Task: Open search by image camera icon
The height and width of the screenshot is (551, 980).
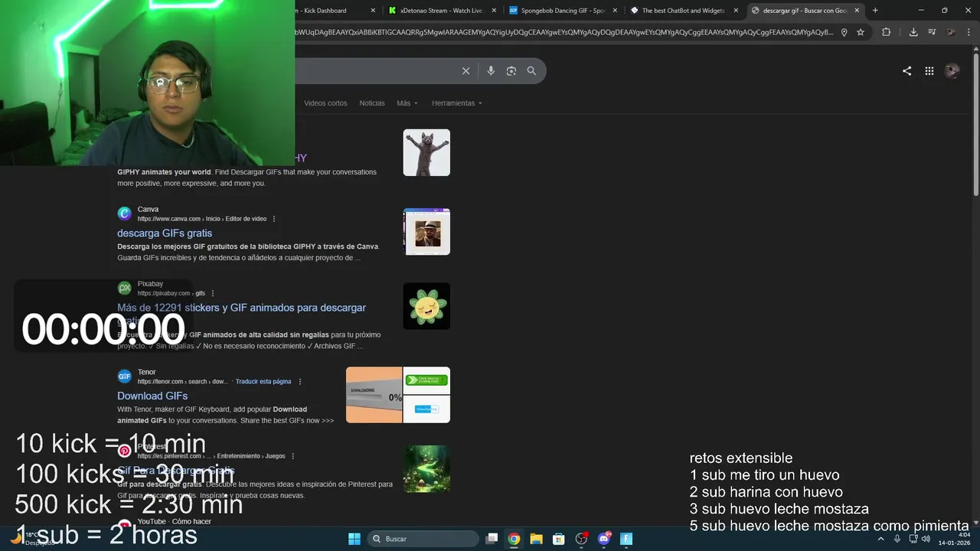Action: pyautogui.click(x=511, y=70)
